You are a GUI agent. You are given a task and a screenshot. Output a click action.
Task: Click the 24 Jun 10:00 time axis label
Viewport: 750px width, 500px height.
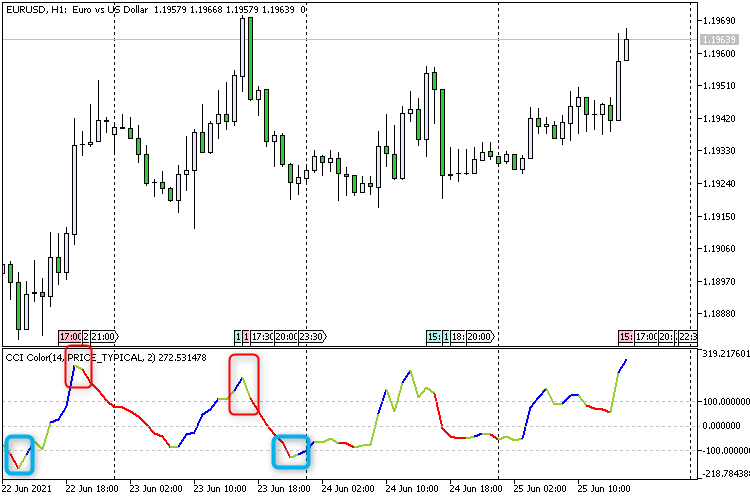412,489
